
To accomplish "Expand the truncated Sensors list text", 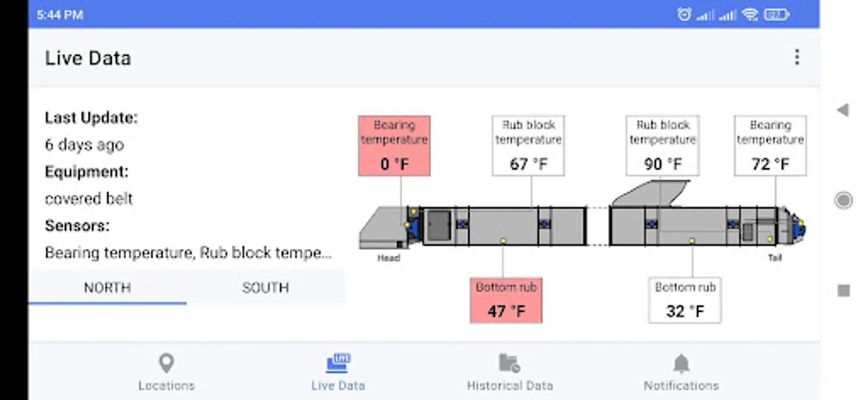I will [x=188, y=252].
